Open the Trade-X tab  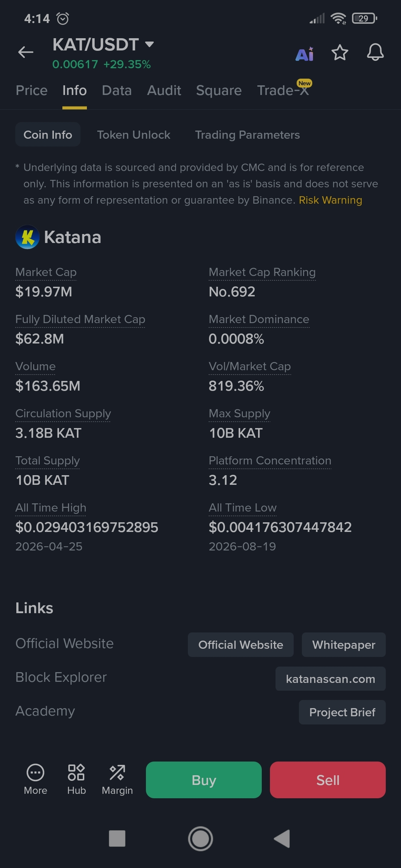[283, 91]
